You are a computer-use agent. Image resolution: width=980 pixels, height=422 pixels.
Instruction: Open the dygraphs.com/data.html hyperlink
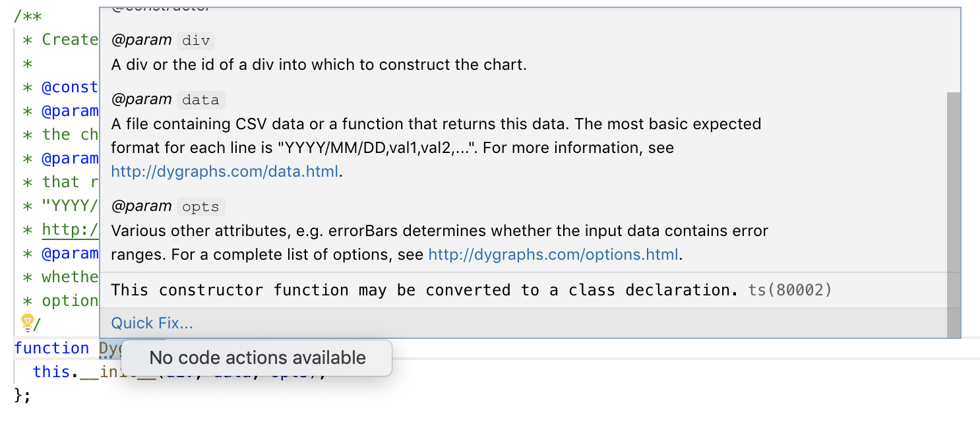click(x=224, y=171)
